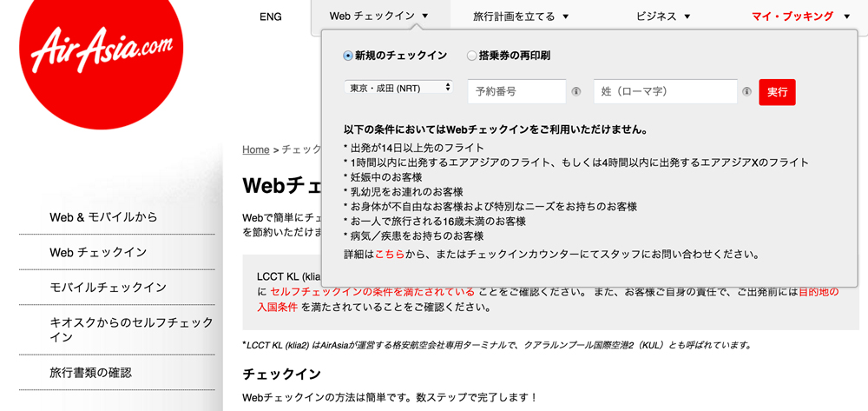Expand the マイ・ブッキング menu arrow
The width and height of the screenshot is (868, 411).
[846, 17]
